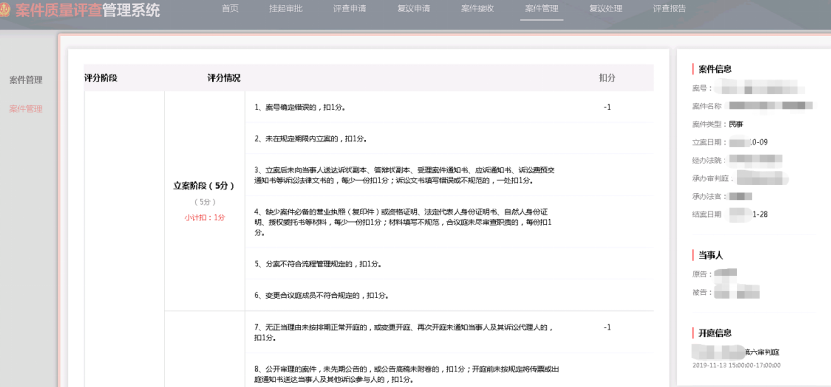Click the 开庭信息 section heading
Screen dimensions: 831x387
715,333
